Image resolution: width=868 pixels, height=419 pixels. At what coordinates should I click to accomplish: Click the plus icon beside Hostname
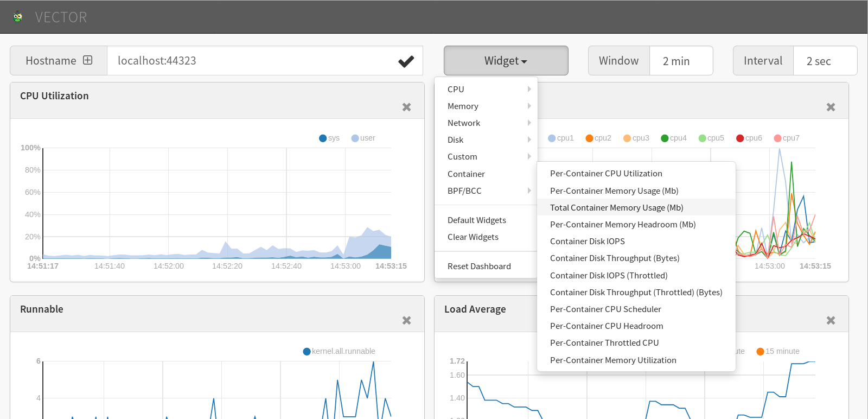[87, 60]
